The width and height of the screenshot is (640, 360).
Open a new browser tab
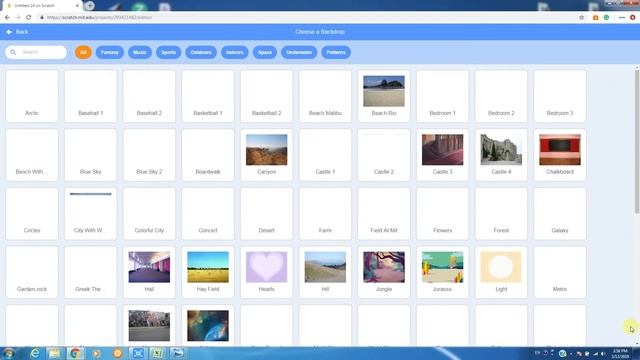pyautogui.click(x=90, y=6)
